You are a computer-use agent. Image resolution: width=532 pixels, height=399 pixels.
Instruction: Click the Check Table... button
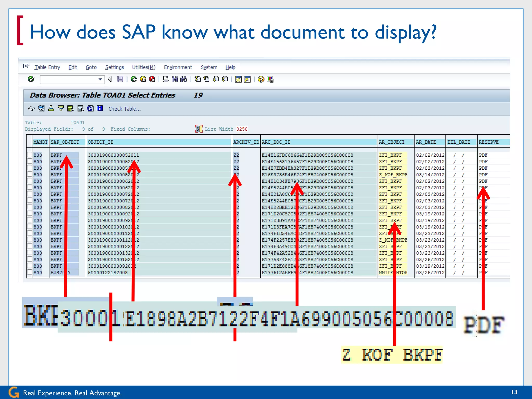click(x=125, y=109)
